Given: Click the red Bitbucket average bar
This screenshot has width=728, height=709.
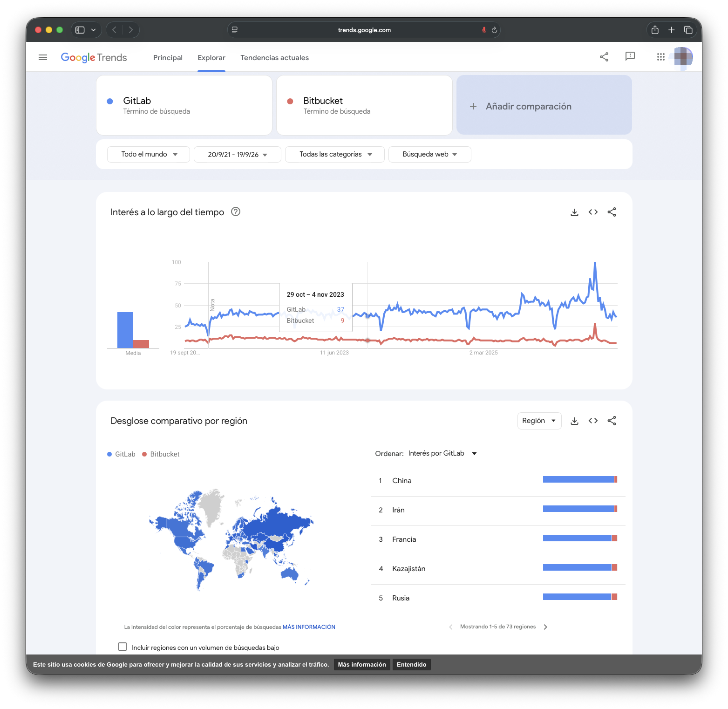Looking at the screenshot, I should click(x=141, y=344).
